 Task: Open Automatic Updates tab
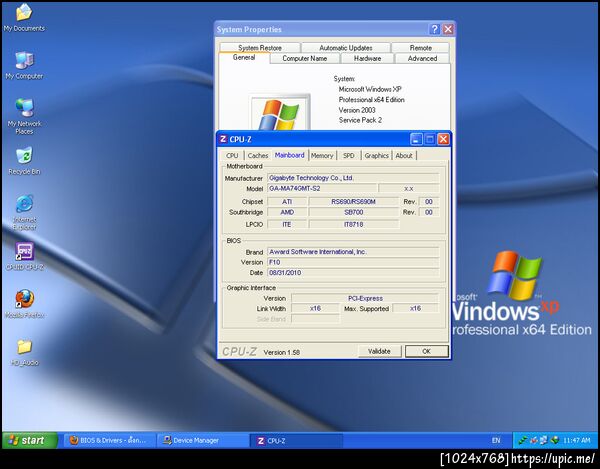point(346,48)
